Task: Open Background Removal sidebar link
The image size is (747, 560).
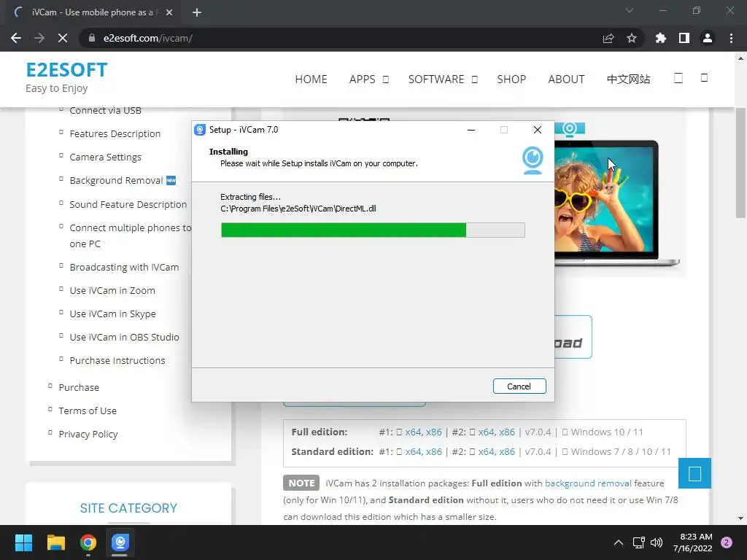Action: pos(116,181)
